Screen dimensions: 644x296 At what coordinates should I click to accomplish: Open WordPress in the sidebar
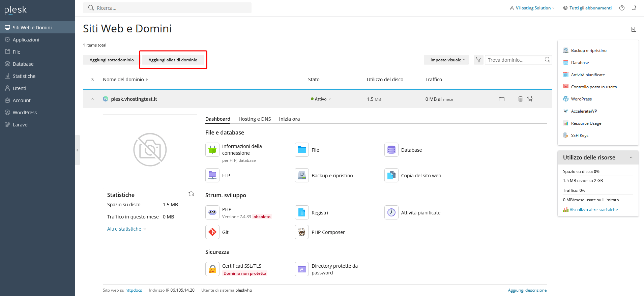click(x=37, y=112)
